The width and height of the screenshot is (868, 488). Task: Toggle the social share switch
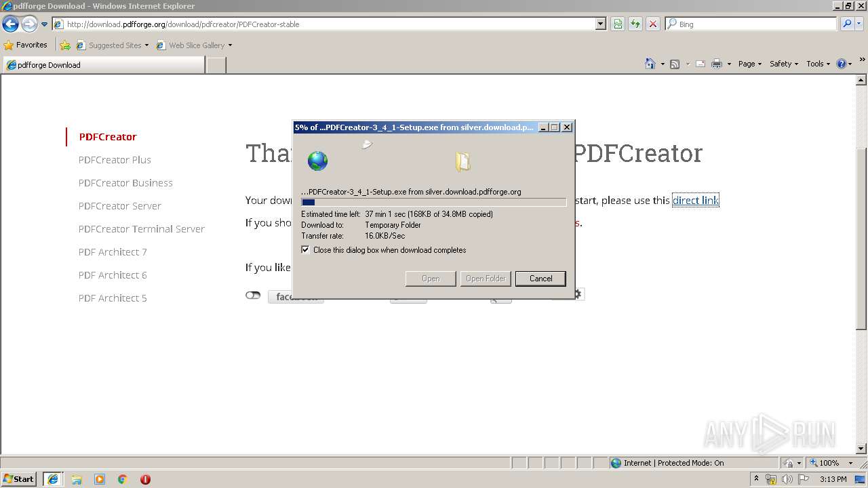[253, 296]
